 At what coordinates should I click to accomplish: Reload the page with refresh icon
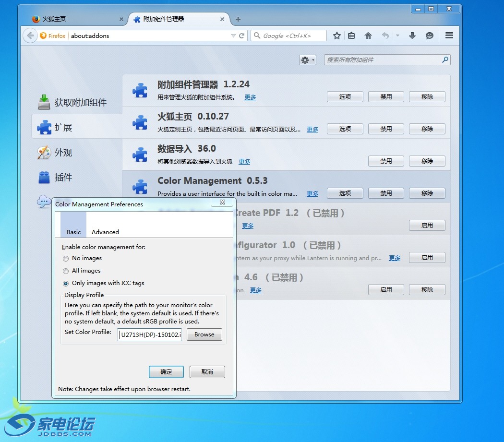coord(242,36)
